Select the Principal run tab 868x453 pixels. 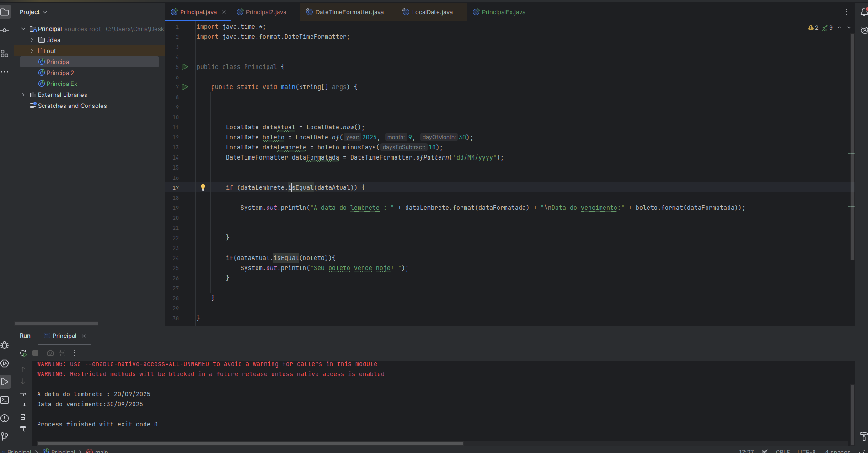tap(64, 336)
